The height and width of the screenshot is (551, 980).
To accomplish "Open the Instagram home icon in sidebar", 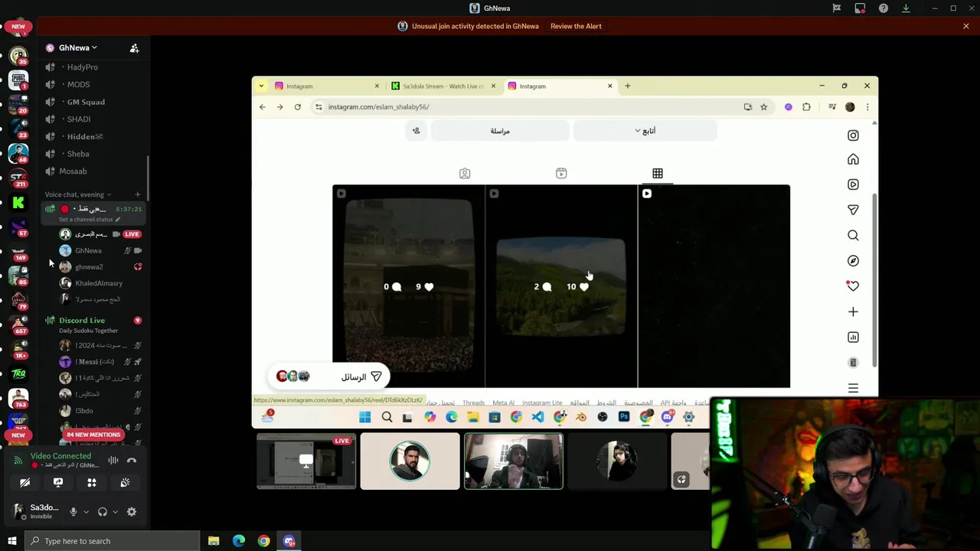I will pos(853,159).
